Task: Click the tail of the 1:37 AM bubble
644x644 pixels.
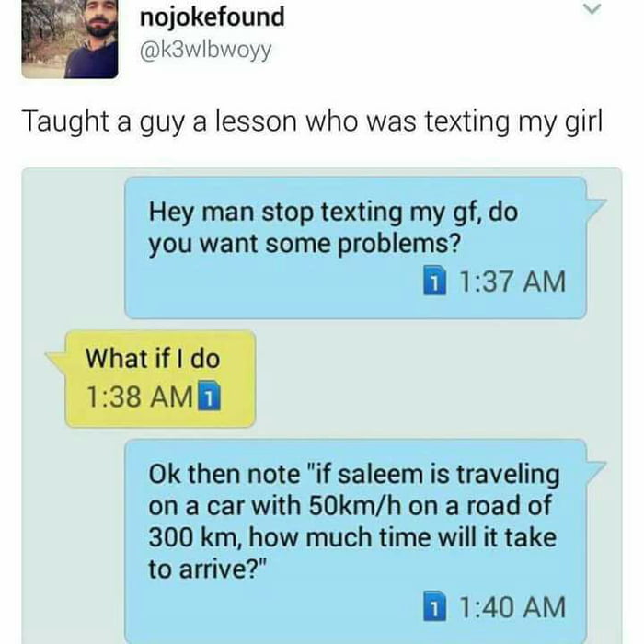Action: [x=595, y=209]
